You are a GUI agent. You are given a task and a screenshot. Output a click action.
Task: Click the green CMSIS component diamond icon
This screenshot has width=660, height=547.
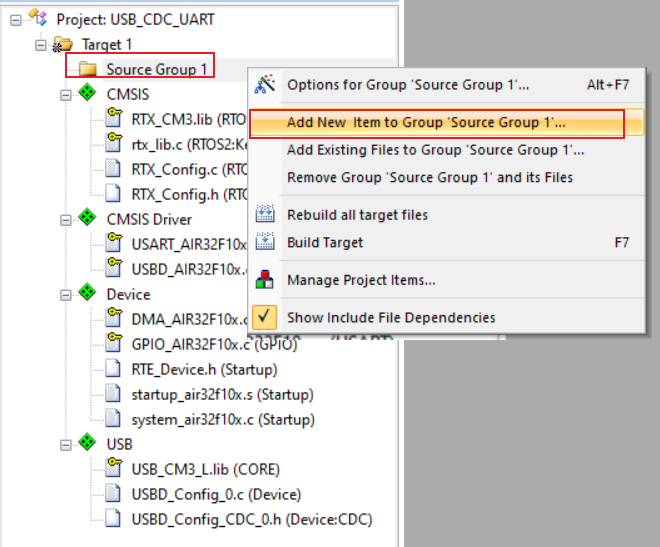[87, 92]
